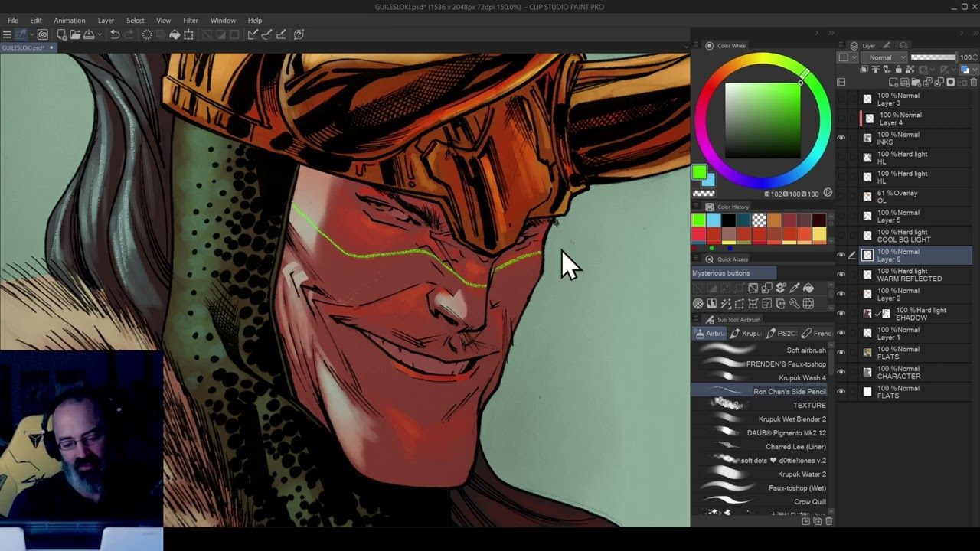The width and height of the screenshot is (980, 551).
Task: Select the Krupuk Wash 4 brush
Action: 760,378
